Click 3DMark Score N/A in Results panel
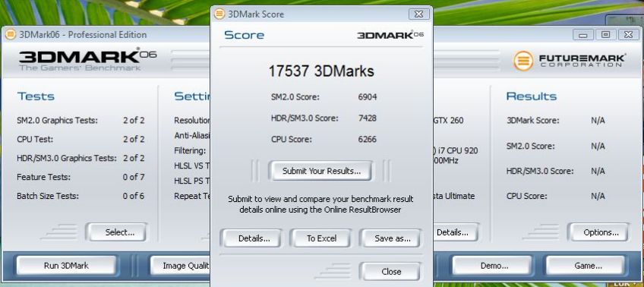644x287 pixels. pyautogui.click(x=598, y=121)
